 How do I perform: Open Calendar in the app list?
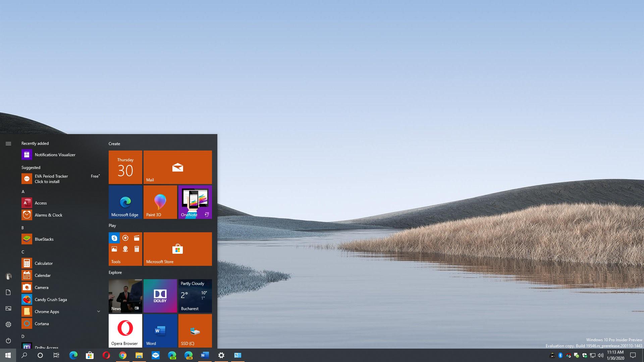pos(61,275)
